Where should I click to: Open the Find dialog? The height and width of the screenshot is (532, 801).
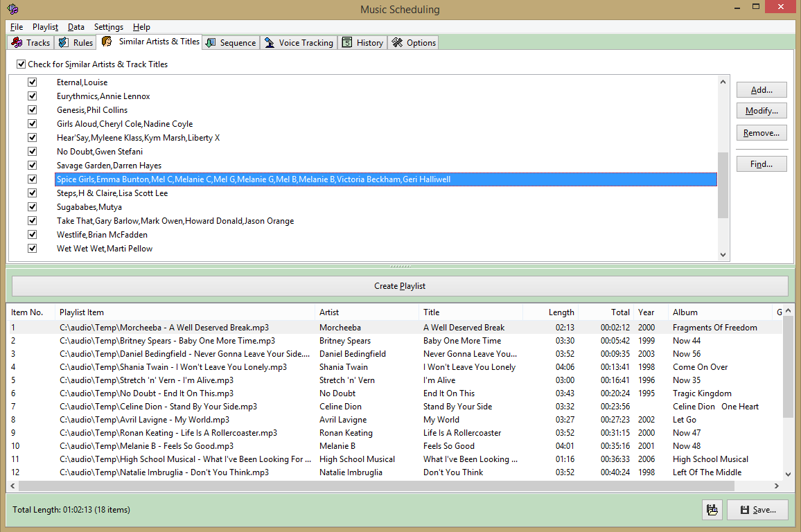coord(761,163)
